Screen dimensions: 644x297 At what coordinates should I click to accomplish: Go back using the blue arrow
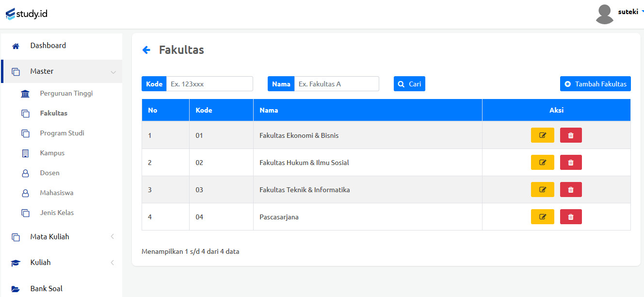[146, 50]
